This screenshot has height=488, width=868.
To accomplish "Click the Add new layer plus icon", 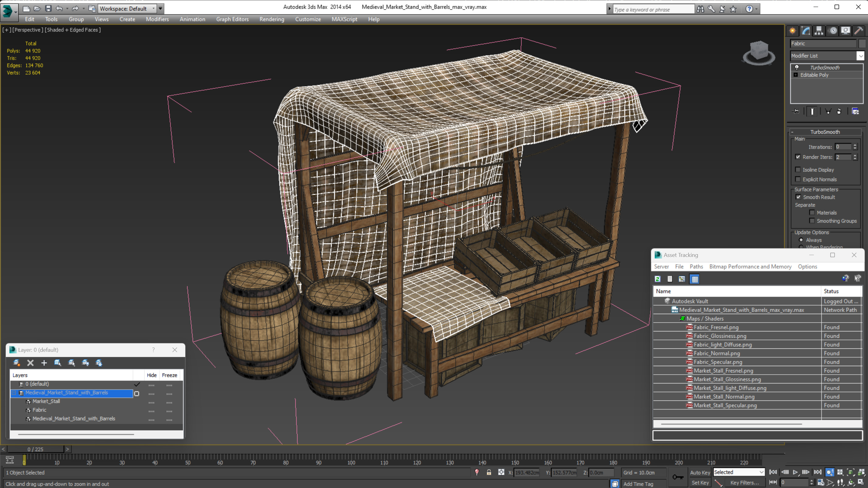I will [44, 363].
